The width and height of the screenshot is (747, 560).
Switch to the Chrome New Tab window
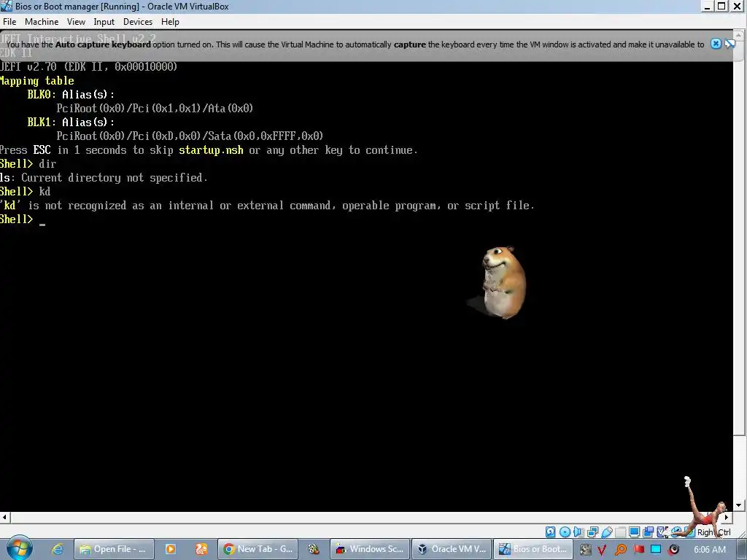(258, 549)
